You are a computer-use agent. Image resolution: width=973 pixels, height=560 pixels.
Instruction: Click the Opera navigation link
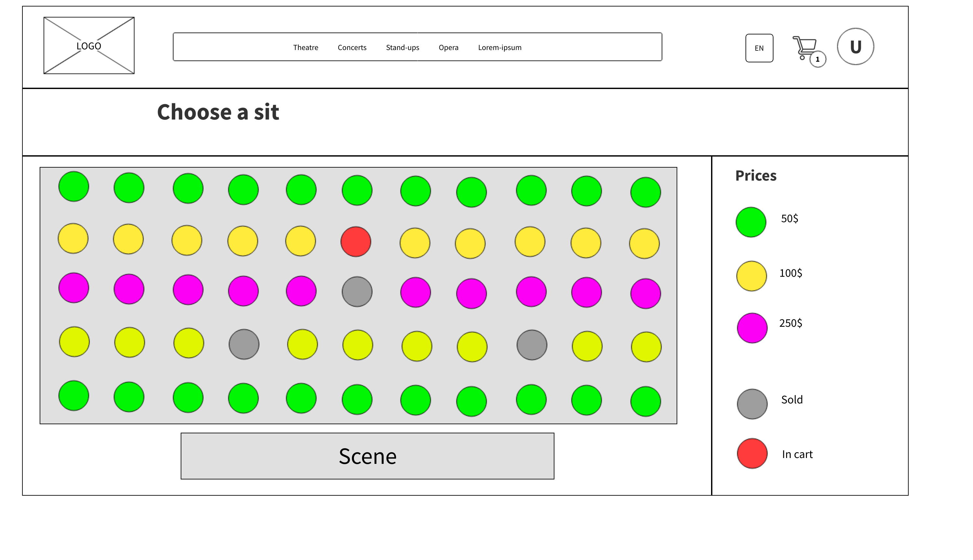[x=448, y=47]
